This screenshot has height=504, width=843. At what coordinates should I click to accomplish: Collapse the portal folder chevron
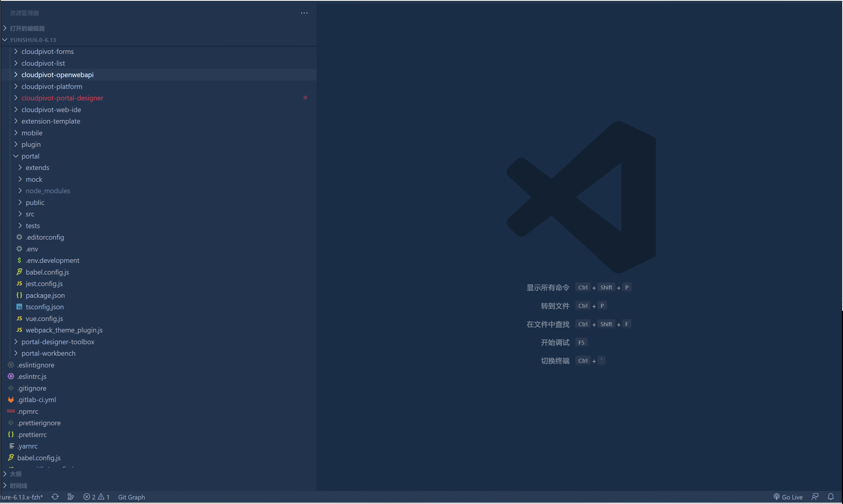[16, 156]
